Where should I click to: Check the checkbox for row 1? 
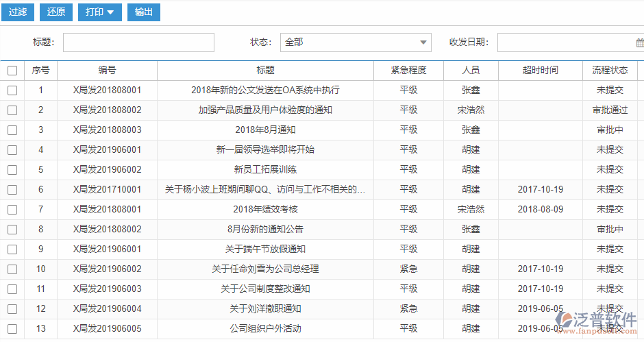(x=12, y=90)
